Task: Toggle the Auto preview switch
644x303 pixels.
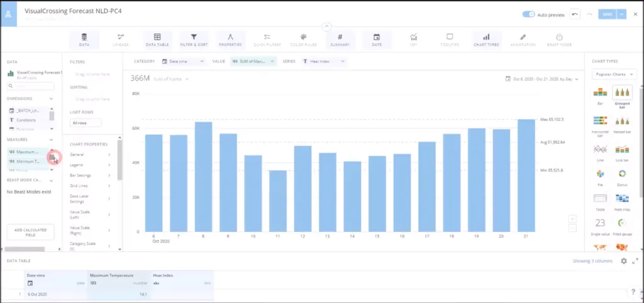Action: coord(528,14)
